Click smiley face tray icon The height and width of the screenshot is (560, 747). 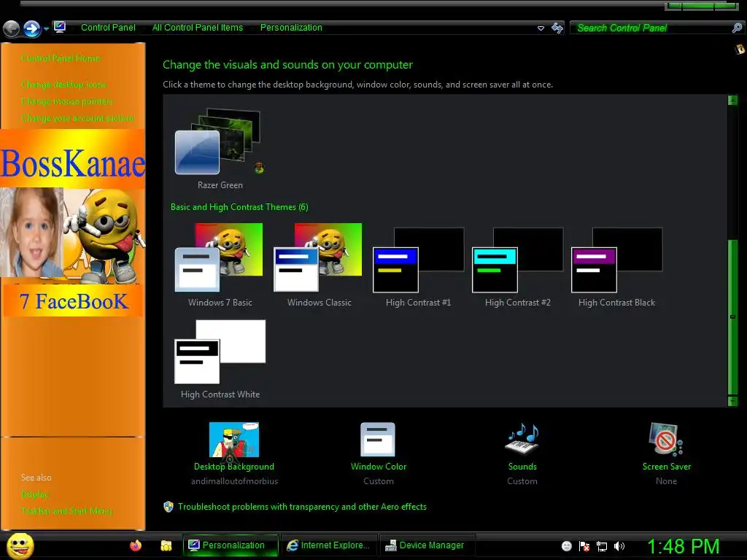click(566, 546)
